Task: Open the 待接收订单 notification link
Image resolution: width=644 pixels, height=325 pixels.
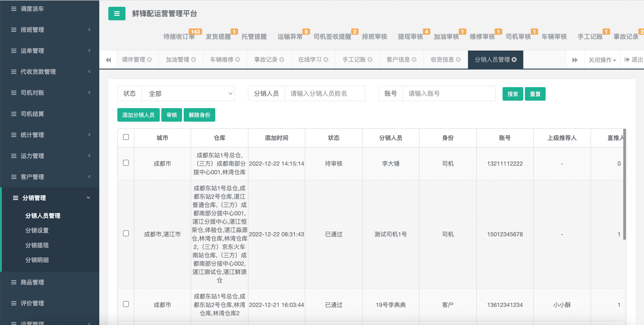Action: [x=179, y=37]
